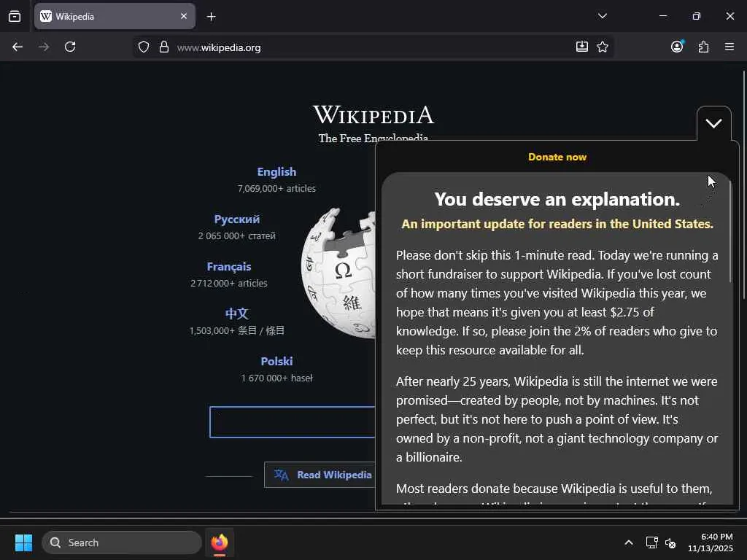Click the 'An important update for readers' text
The image size is (747, 560).
pyautogui.click(x=557, y=224)
